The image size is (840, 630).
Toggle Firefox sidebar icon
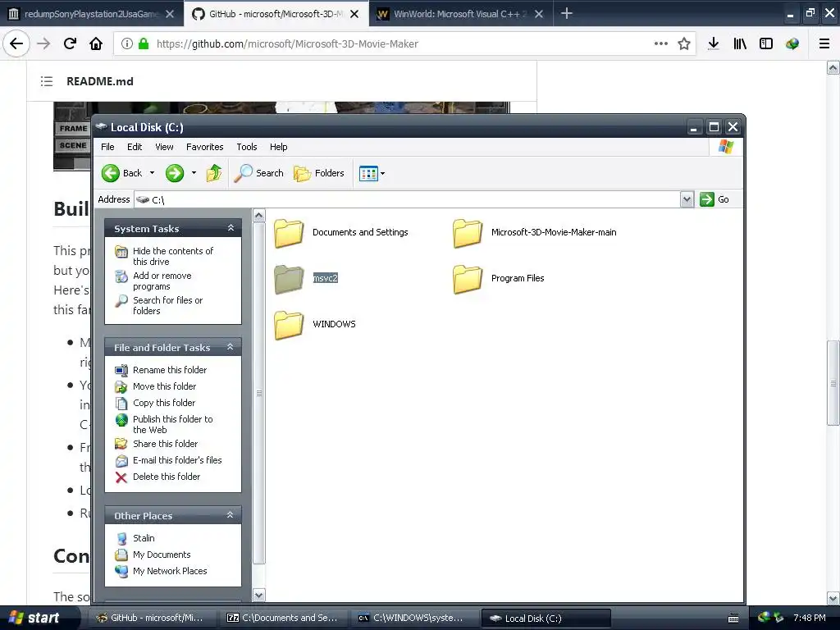(766, 44)
